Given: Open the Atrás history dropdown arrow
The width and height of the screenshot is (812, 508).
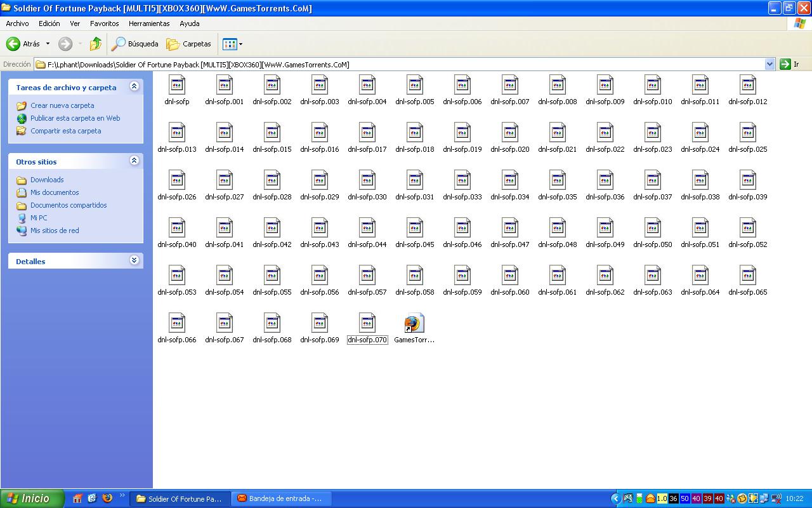Looking at the screenshot, I should point(48,44).
